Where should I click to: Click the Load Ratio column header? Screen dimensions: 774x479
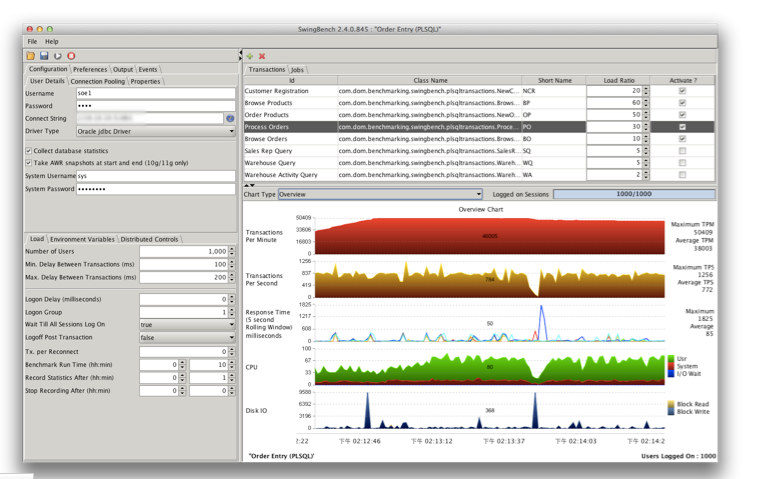pyautogui.click(x=617, y=80)
